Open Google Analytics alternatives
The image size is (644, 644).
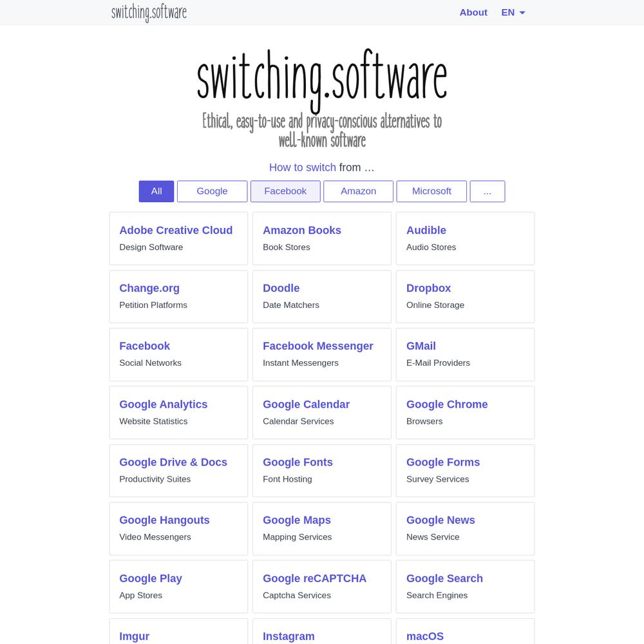[178, 412]
